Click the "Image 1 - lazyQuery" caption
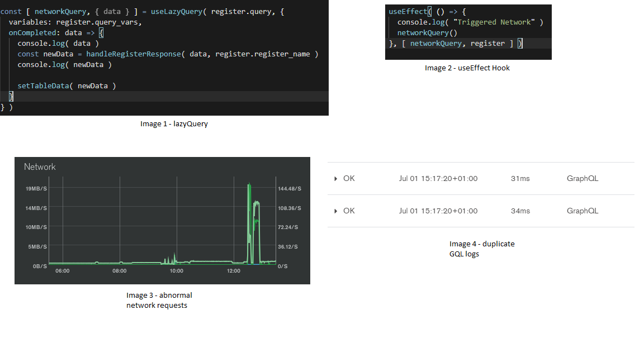Image resolution: width=644 pixels, height=362 pixels. [x=174, y=124]
